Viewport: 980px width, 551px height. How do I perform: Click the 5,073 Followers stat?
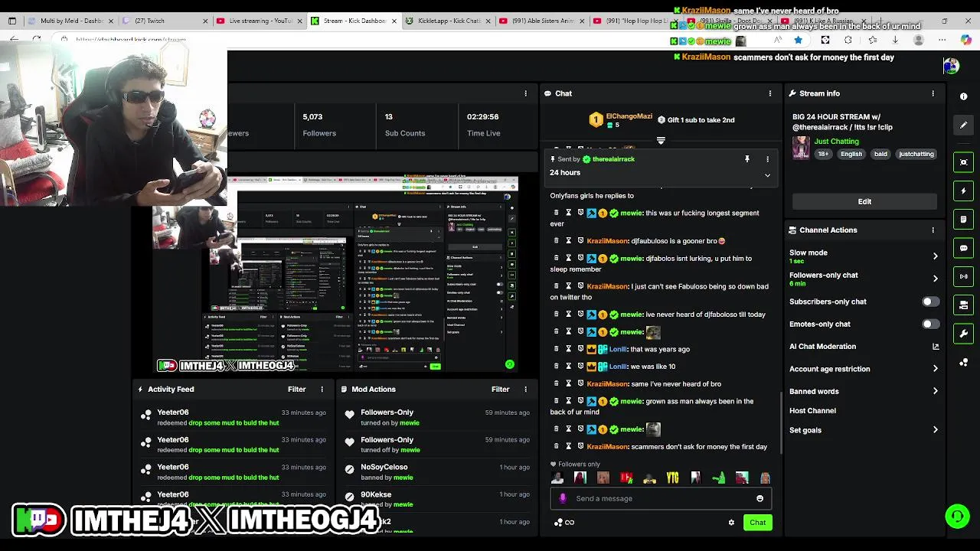click(318, 125)
